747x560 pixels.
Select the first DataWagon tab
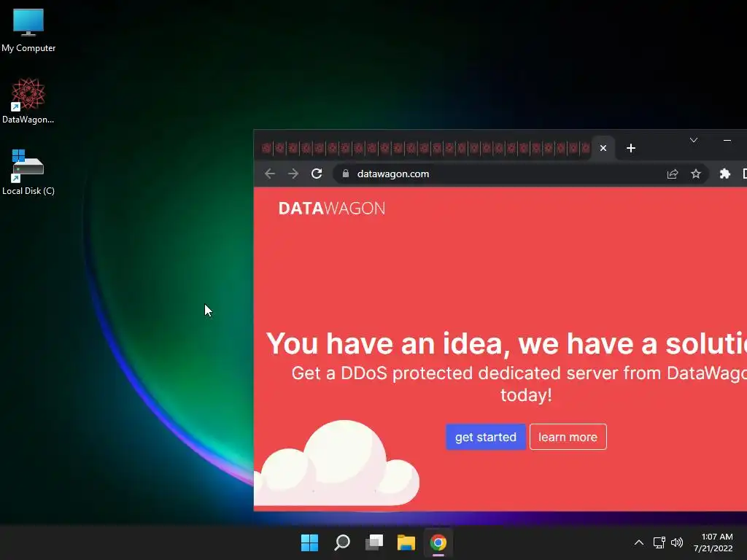point(266,148)
